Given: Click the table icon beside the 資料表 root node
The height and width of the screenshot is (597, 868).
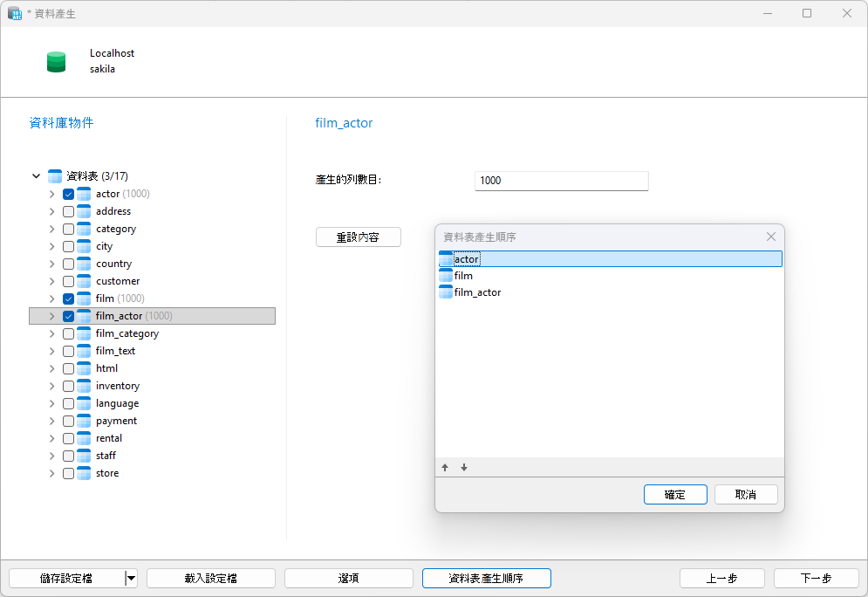Looking at the screenshot, I should point(55,176).
